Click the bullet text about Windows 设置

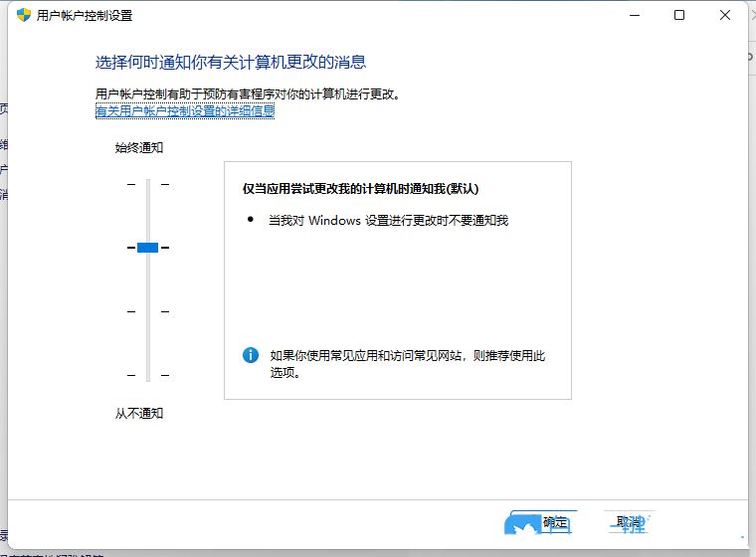tap(388, 221)
